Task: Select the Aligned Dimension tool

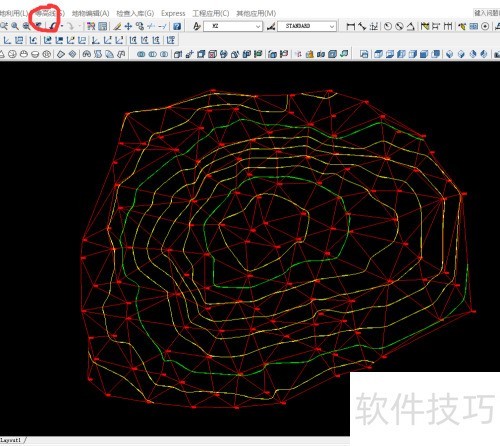Action: 362,26
